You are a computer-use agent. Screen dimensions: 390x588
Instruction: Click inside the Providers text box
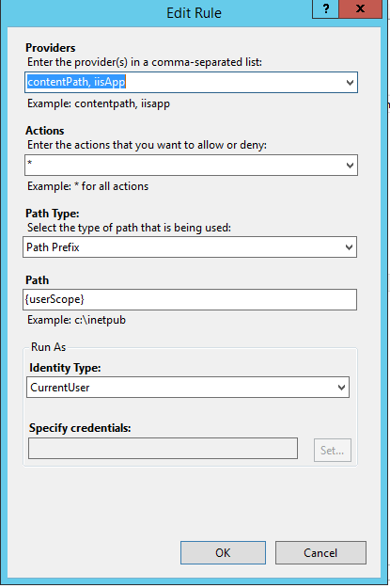pyautogui.click(x=183, y=83)
